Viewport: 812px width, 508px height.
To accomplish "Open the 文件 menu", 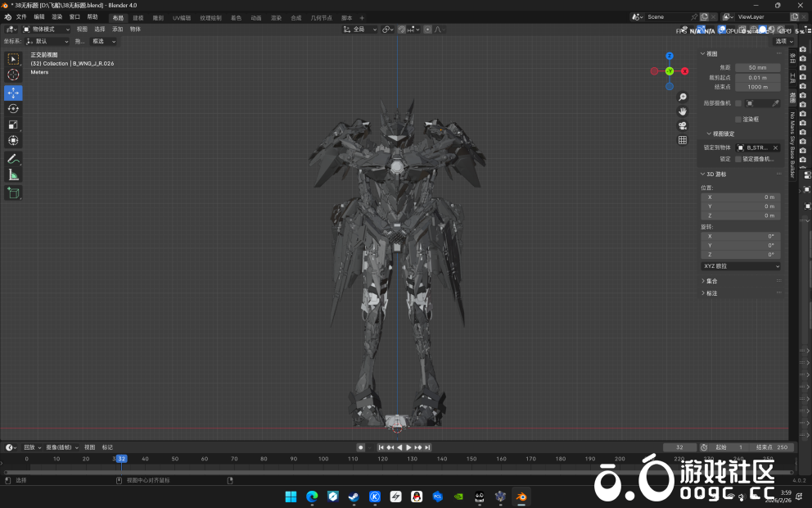I will tap(21, 17).
